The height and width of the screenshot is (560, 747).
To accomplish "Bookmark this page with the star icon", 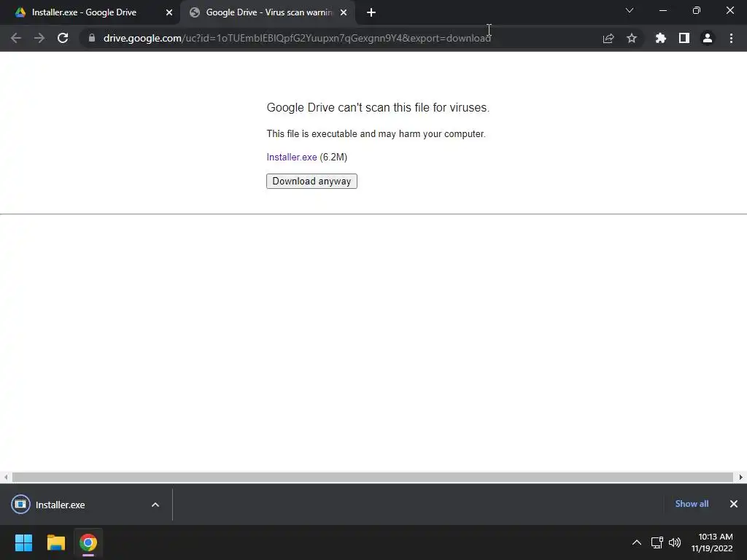I will (632, 38).
